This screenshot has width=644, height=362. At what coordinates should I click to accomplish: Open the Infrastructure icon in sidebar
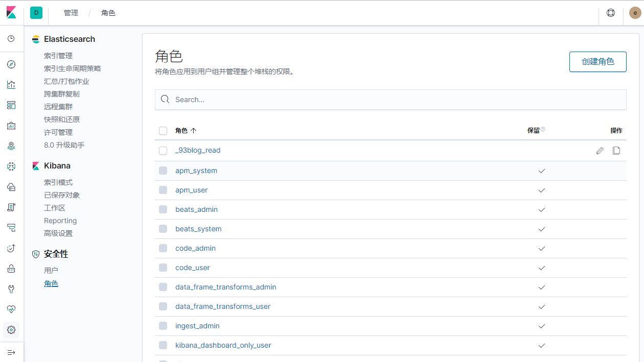11,187
